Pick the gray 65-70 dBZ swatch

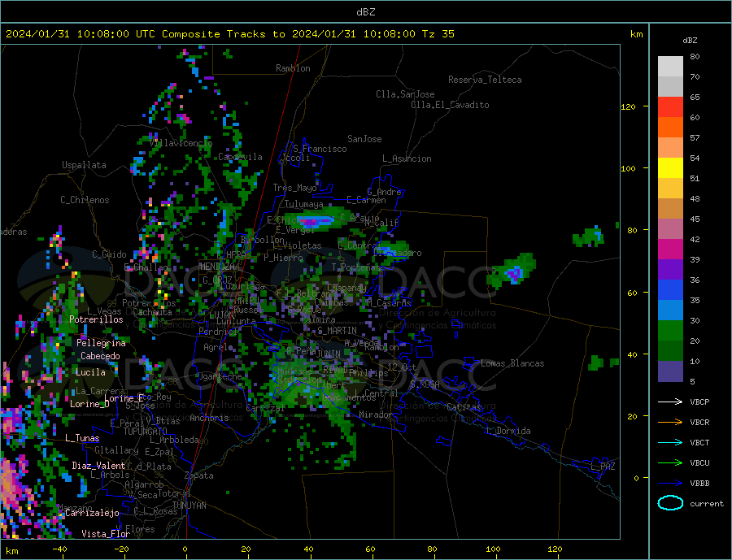pos(670,87)
